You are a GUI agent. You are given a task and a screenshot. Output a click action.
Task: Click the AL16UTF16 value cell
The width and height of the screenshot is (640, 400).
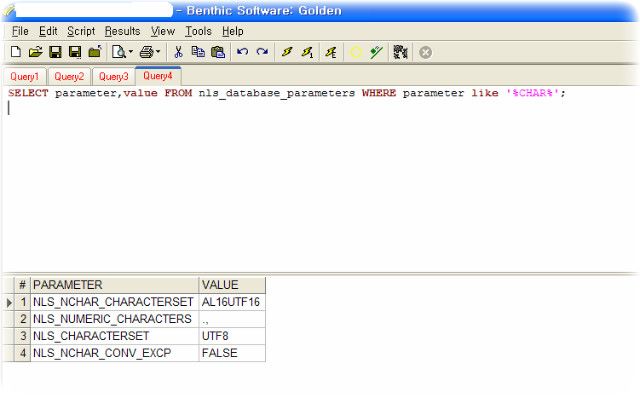pyautogui.click(x=232, y=302)
